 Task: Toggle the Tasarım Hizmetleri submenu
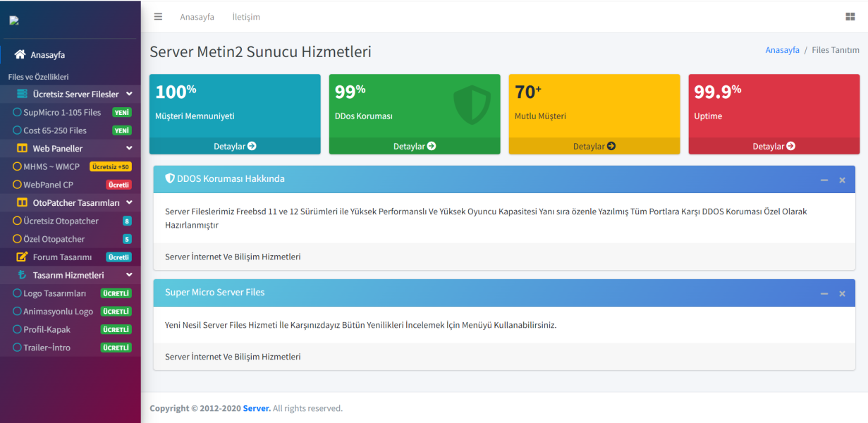point(129,276)
